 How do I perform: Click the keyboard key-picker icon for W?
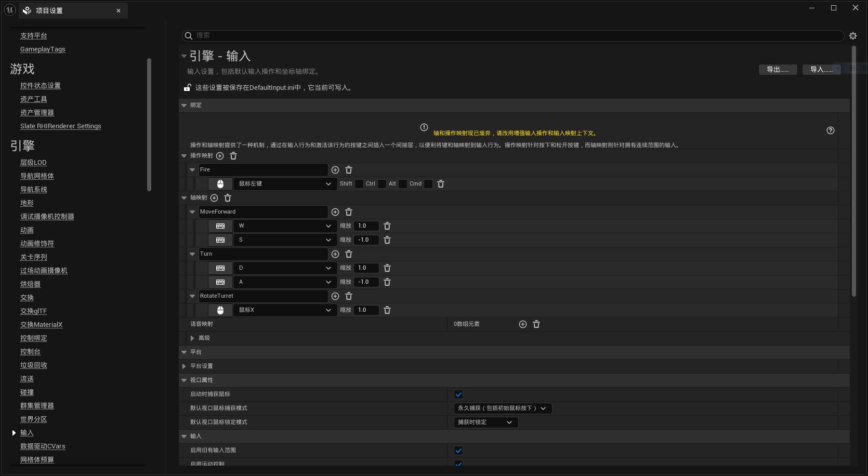click(220, 226)
